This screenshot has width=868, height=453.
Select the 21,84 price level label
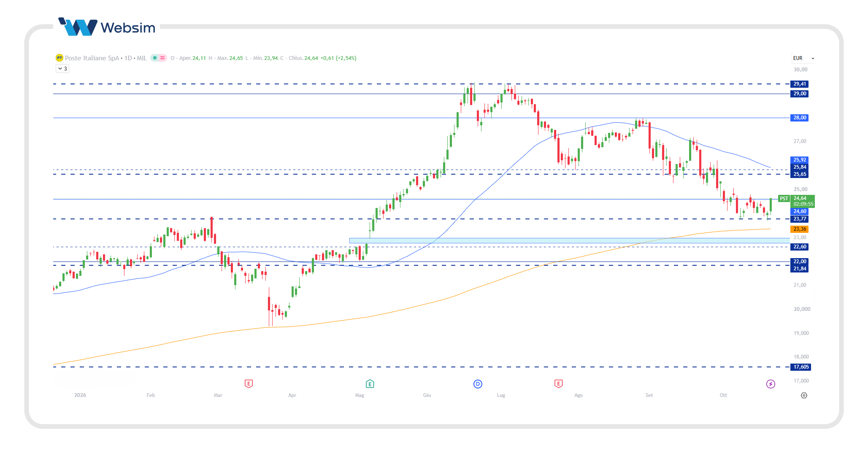click(x=799, y=269)
